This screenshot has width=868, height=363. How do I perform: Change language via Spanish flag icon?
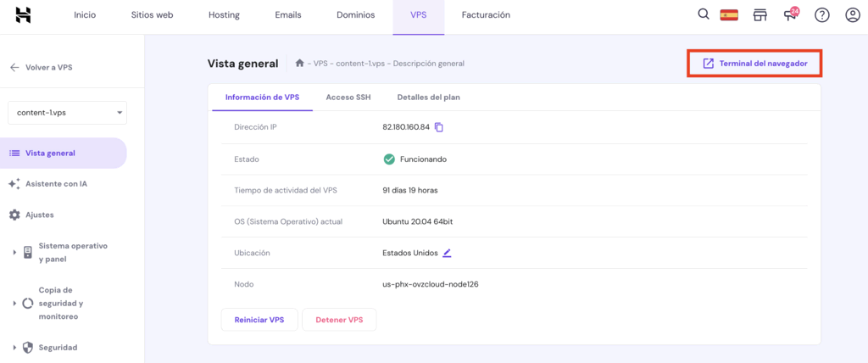(x=729, y=14)
